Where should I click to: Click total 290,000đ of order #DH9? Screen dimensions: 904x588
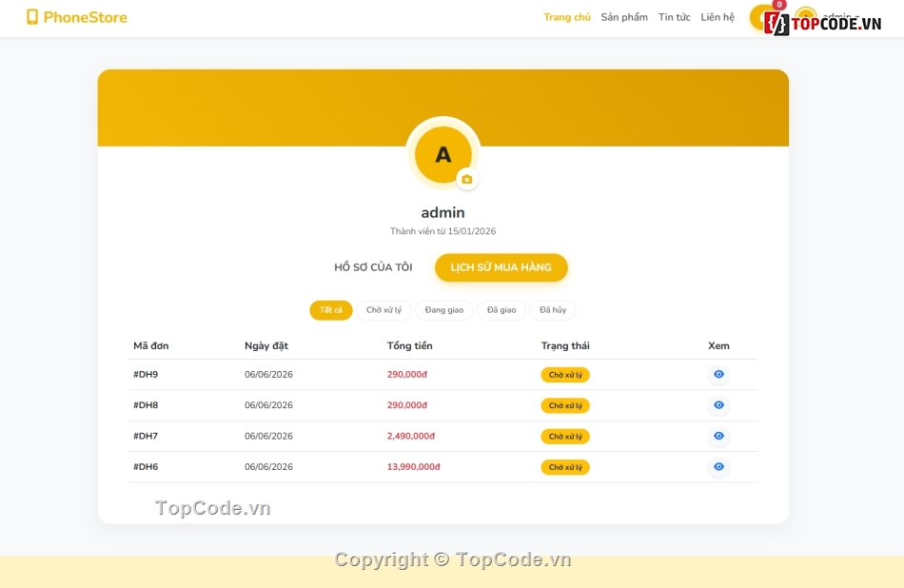407,375
